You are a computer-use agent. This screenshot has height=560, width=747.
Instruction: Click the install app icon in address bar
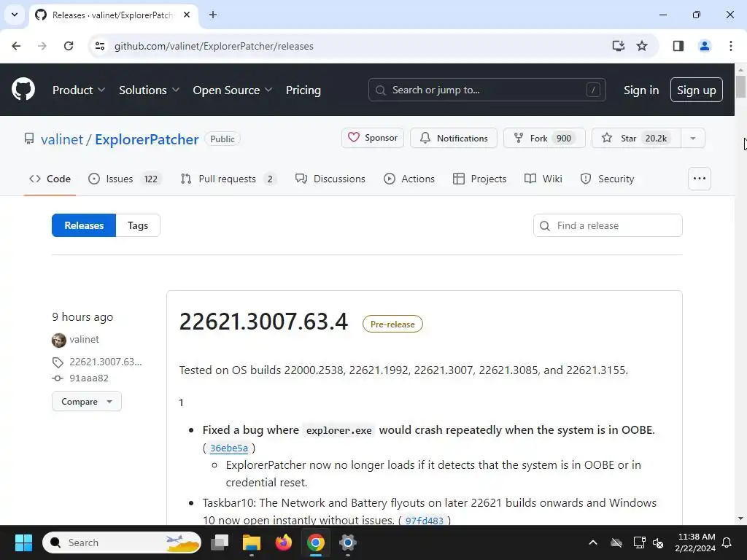click(x=618, y=46)
